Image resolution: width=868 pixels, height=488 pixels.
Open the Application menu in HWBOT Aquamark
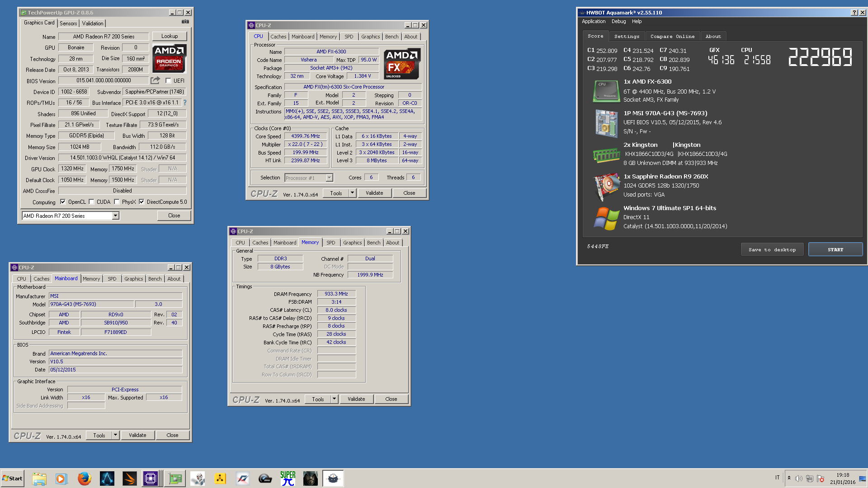click(x=593, y=21)
